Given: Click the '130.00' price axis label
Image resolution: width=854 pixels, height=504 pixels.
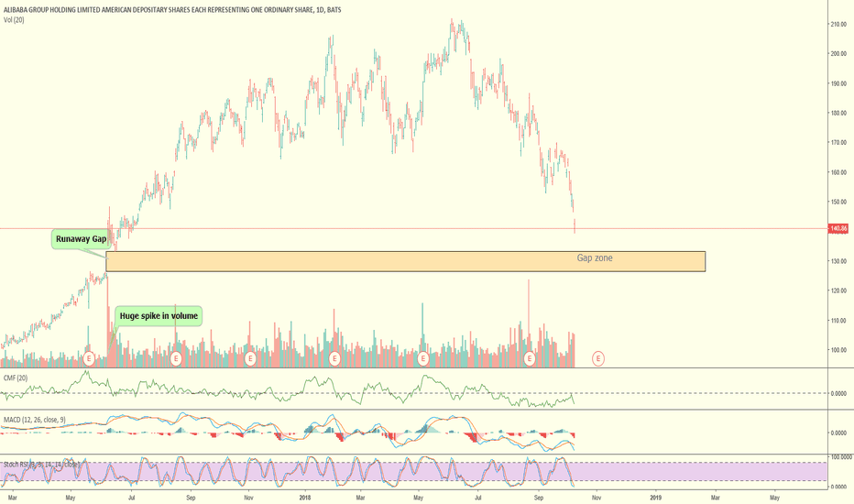Looking at the screenshot, I should 838,261.
